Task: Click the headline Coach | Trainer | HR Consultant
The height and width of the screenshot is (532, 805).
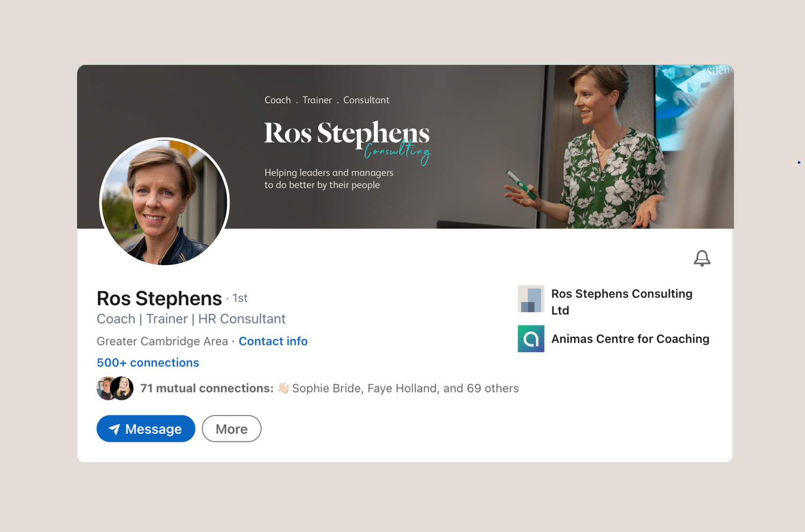Action: [191, 319]
